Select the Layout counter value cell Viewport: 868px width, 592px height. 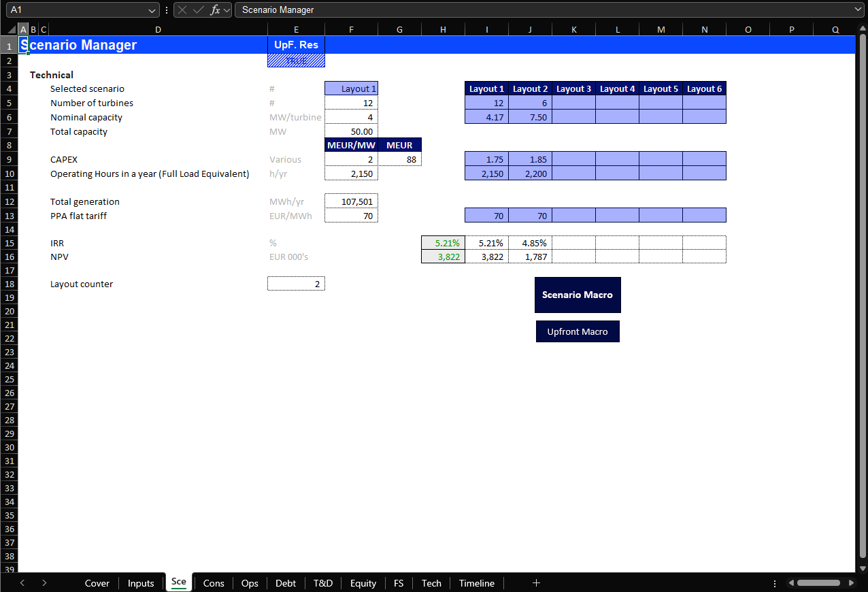(x=296, y=284)
